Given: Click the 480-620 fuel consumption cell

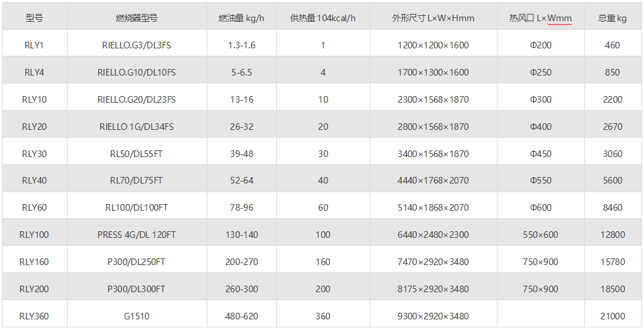Looking at the screenshot, I should 241,317.
